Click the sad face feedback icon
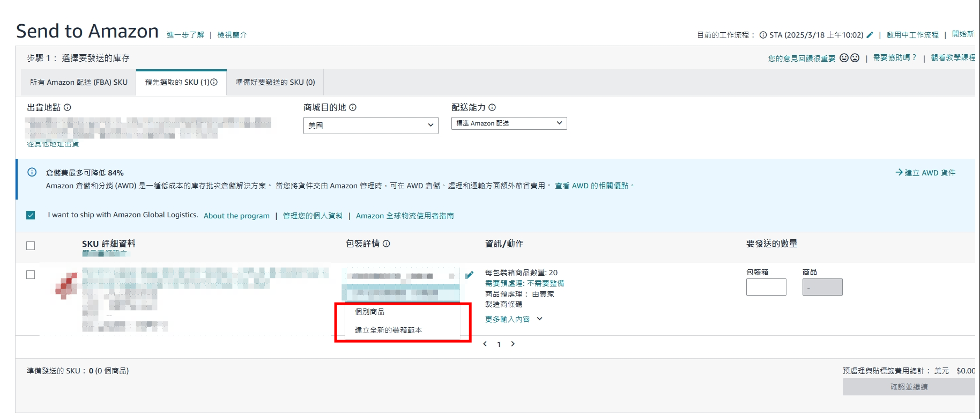 [855, 58]
